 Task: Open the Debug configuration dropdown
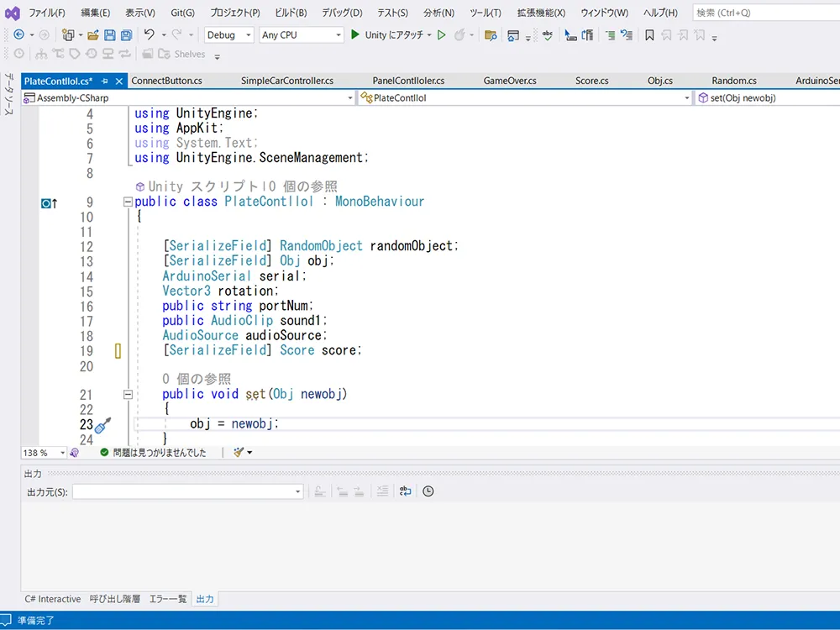228,34
